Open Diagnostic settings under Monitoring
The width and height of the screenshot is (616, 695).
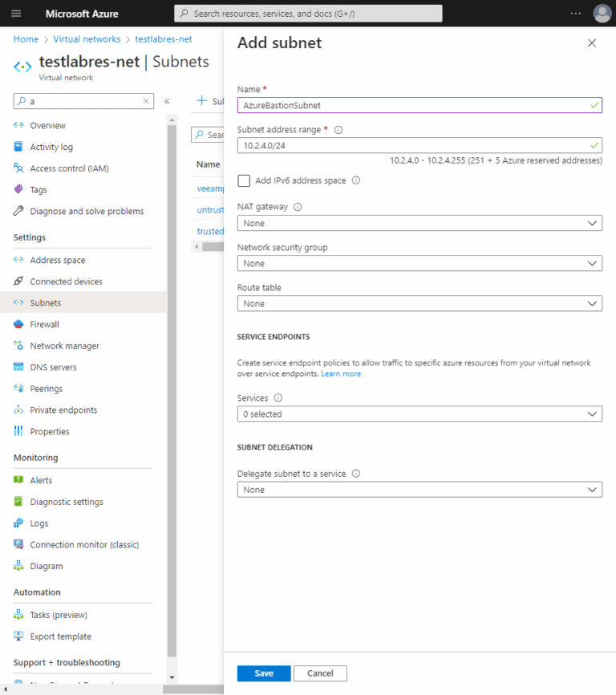67,501
